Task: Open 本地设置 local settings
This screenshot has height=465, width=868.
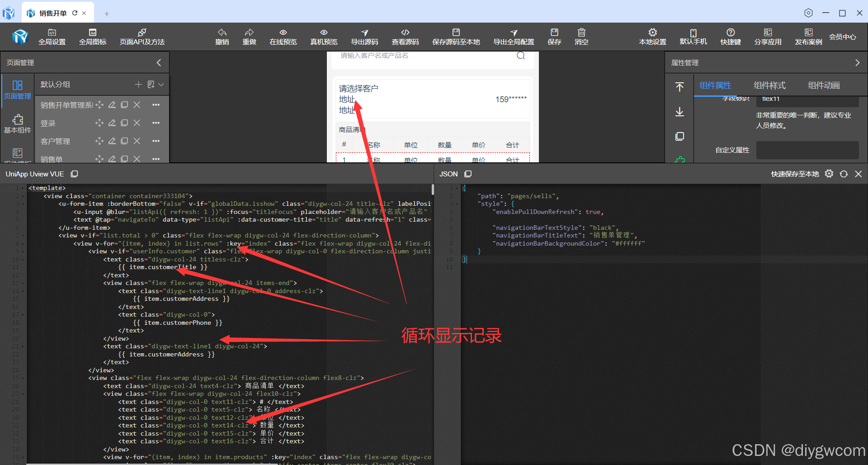Action: point(653,37)
